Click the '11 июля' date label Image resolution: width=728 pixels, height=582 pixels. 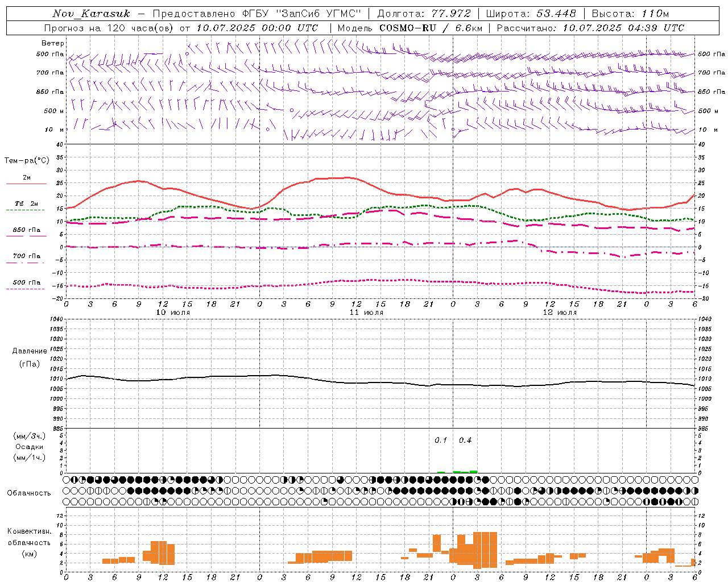point(366,313)
